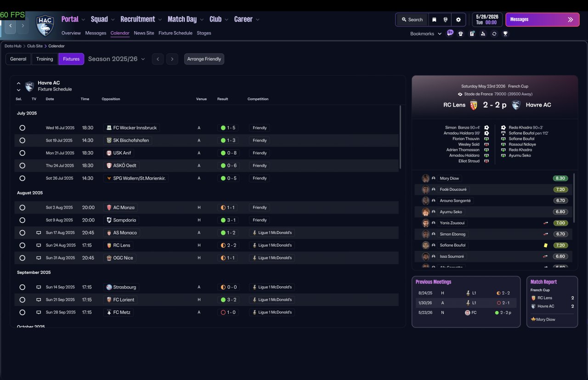This screenshot has height=380, width=588.
Task: Go forward with the right arrow navigation button
Action: 23,26
